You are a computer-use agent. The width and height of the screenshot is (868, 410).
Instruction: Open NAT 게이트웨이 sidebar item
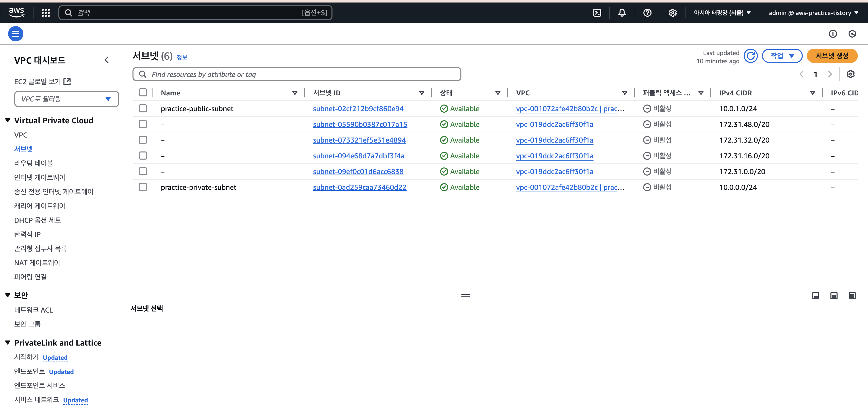point(37,263)
